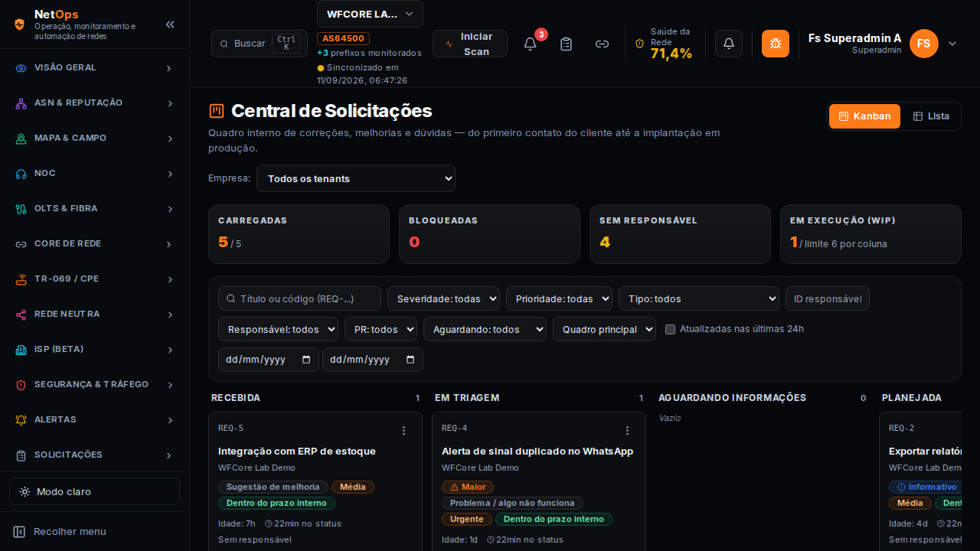Screen dimensions: 980x551
Task: Click the Core de Rede link icon
Action: tap(21, 244)
